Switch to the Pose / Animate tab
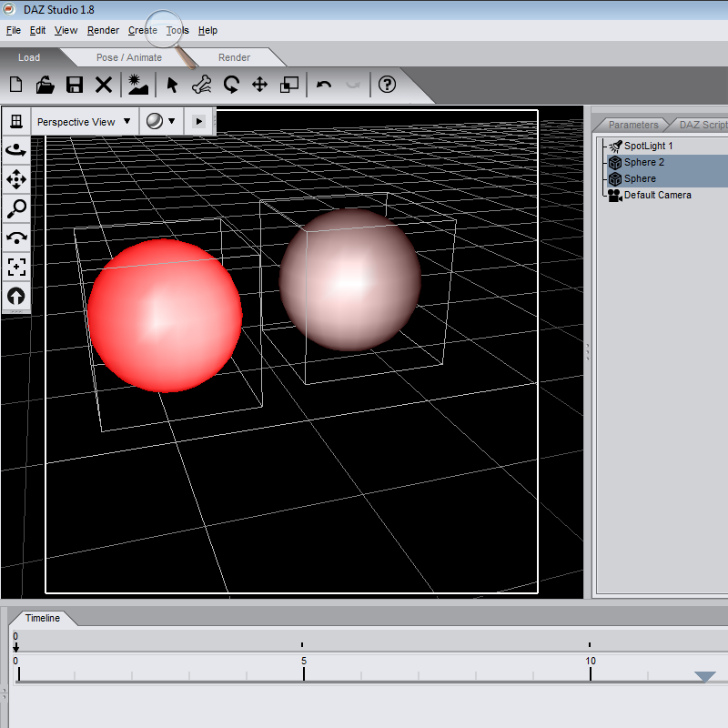The image size is (728, 728). pyautogui.click(x=129, y=57)
